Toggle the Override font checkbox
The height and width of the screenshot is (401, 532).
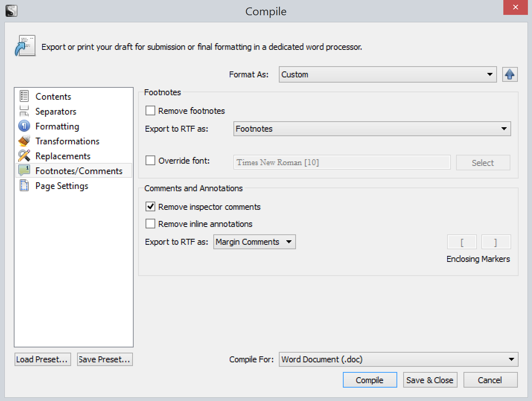[150, 160]
